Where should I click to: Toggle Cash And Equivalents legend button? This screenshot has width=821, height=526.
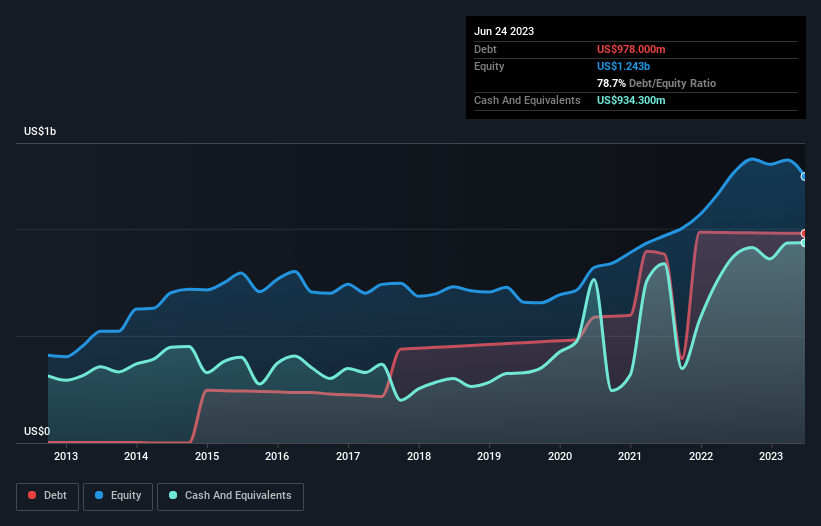[x=230, y=496]
